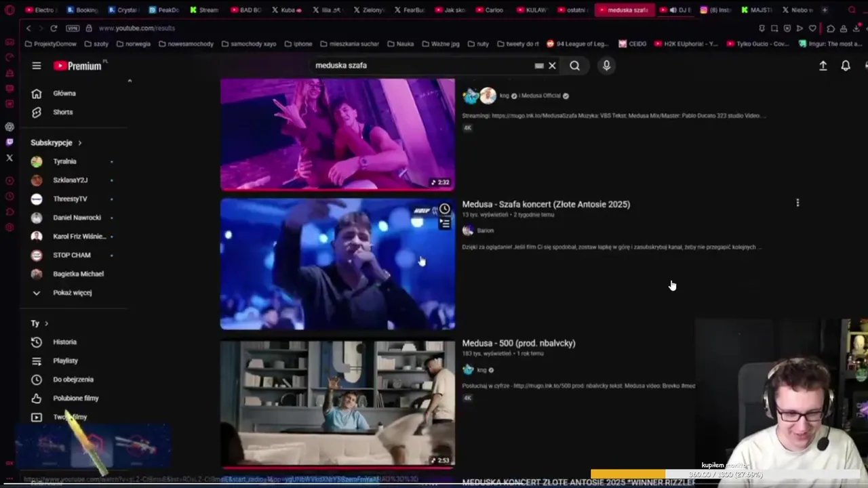The height and width of the screenshot is (488, 868).
Task: Click 4K badge under Medusa 500 video
Action: pyautogui.click(x=467, y=398)
